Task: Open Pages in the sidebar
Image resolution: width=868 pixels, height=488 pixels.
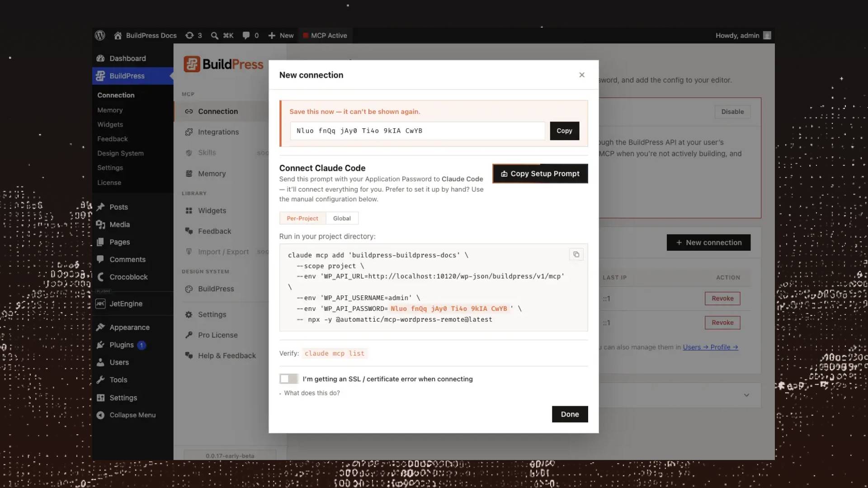Action: (x=119, y=242)
